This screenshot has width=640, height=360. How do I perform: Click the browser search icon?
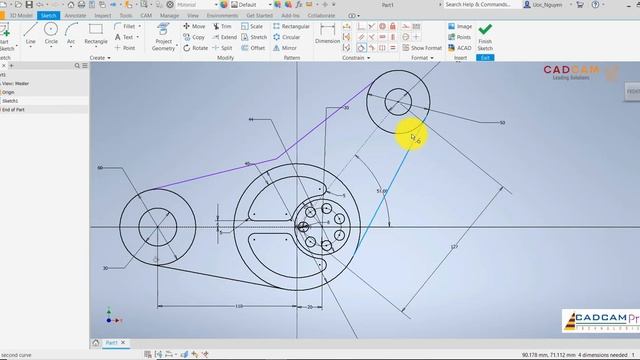77,65
